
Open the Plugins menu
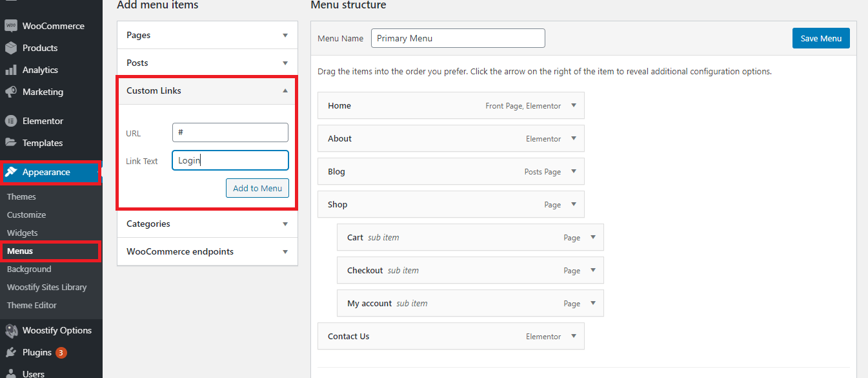pyautogui.click(x=37, y=352)
